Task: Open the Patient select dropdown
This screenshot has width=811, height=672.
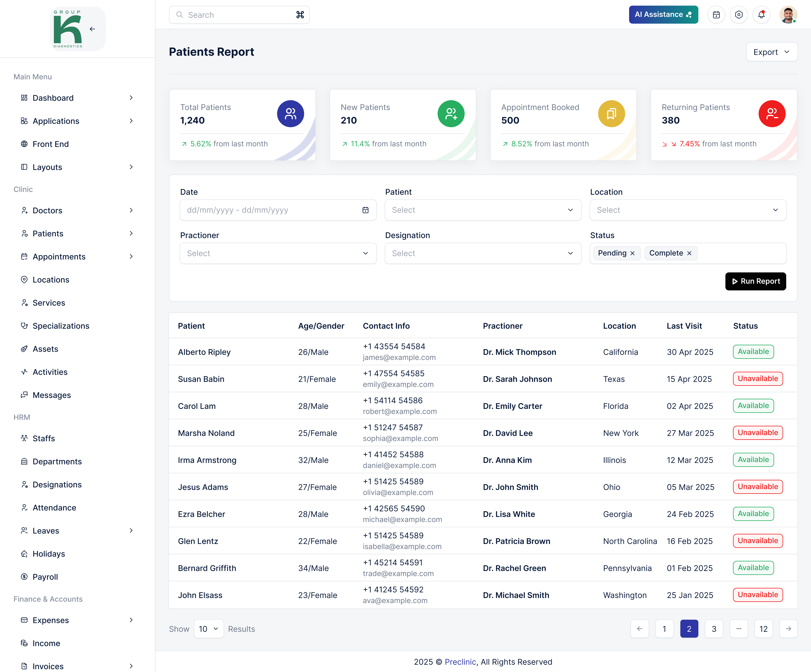Action: click(483, 210)
